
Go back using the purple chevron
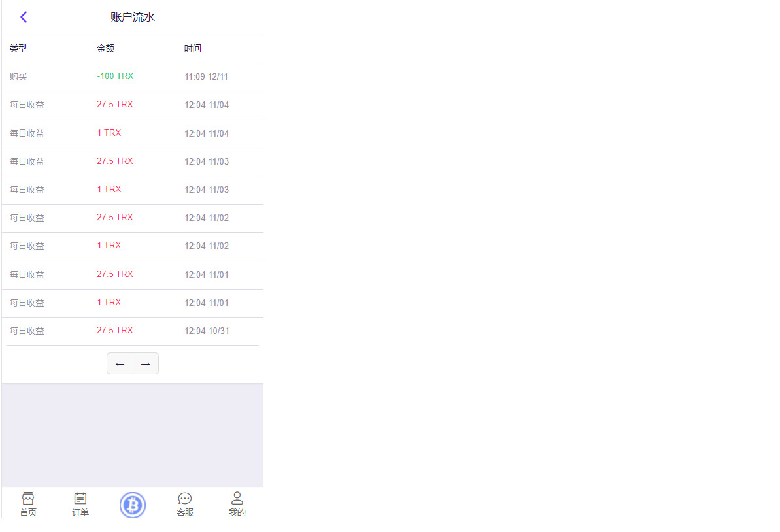(x=24, y=18)
